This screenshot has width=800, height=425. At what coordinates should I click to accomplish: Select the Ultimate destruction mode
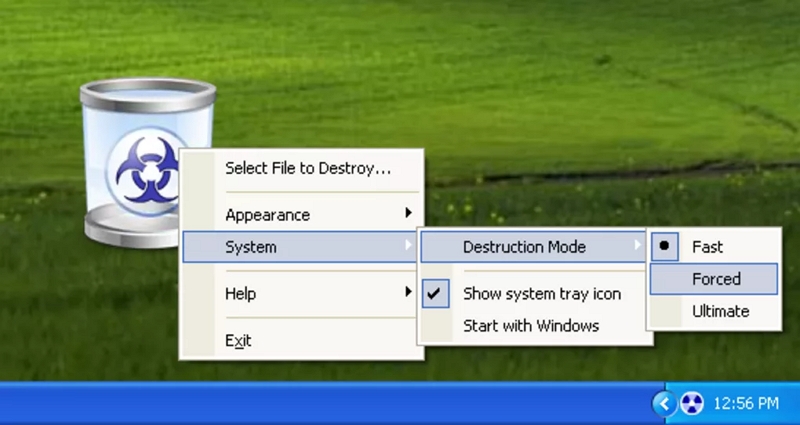(714, 311)
